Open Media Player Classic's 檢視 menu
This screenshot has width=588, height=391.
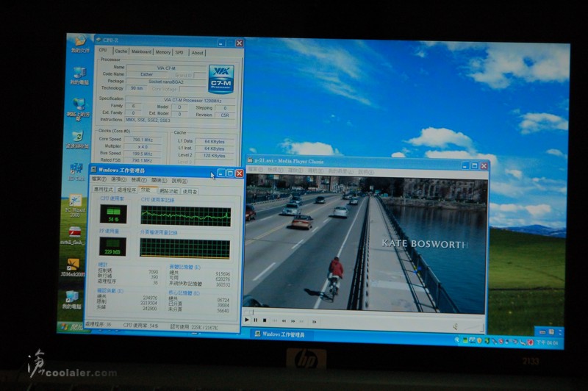coord(276,171)
